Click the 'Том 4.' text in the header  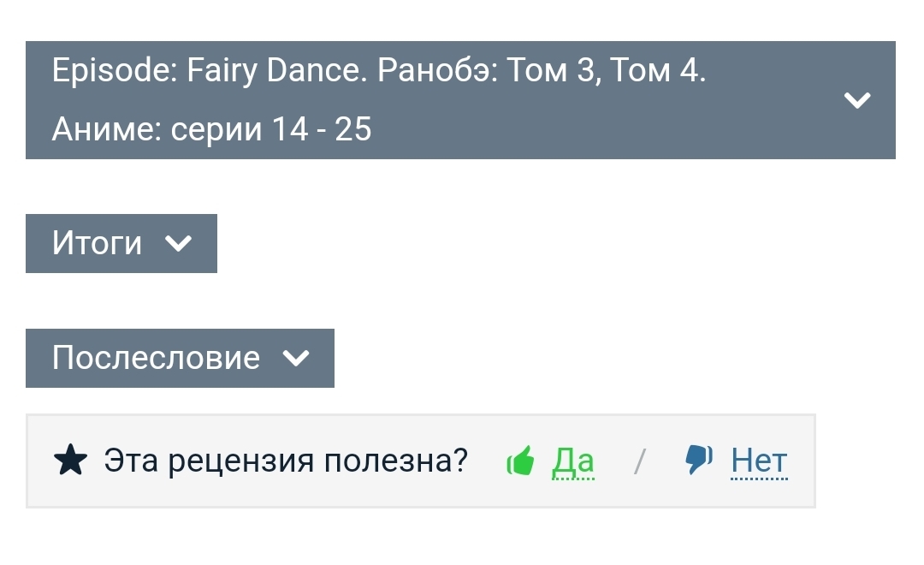[x=658, y=70]
